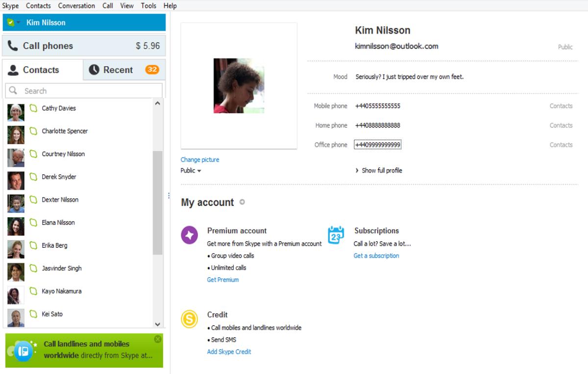Click the orange 32 unread badge

[152, 70]
